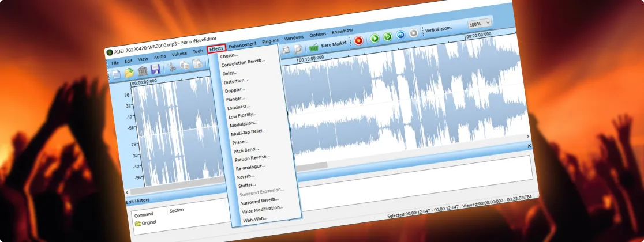Stop playback with the gray Stop button

(414, 33)
